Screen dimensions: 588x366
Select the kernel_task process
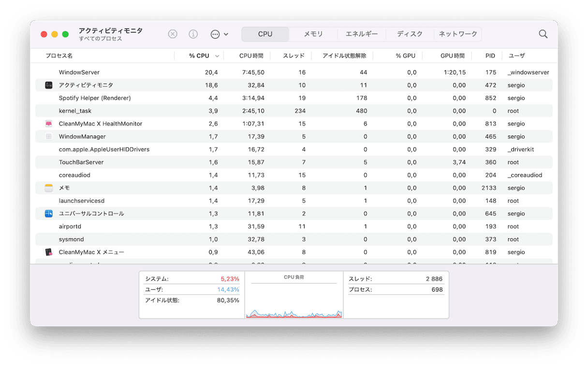tap(294, 111)
